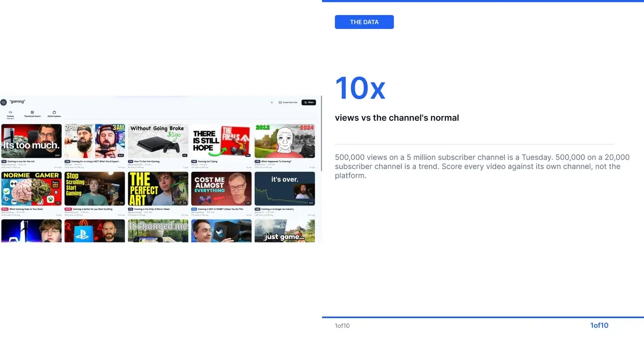Click the plus icon next to Saved Searches
This screenshot has width=644, height=338.
pos(272,102)
